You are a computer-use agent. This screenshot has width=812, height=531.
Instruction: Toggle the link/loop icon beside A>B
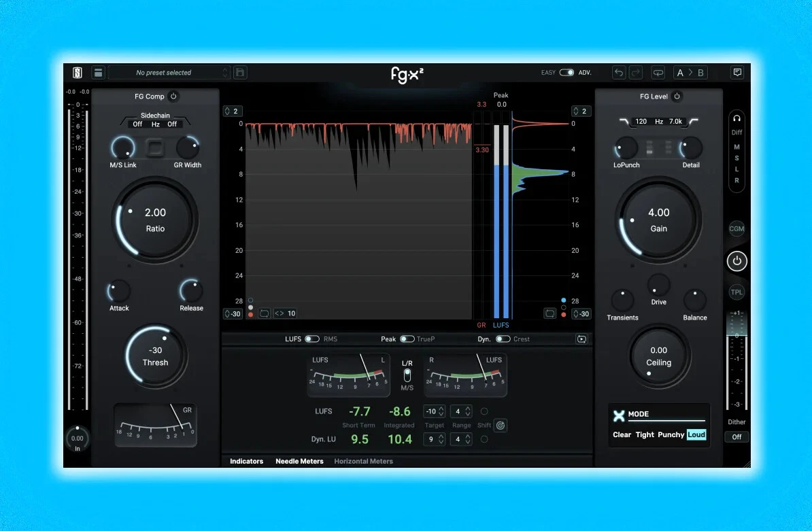[658, 73]
